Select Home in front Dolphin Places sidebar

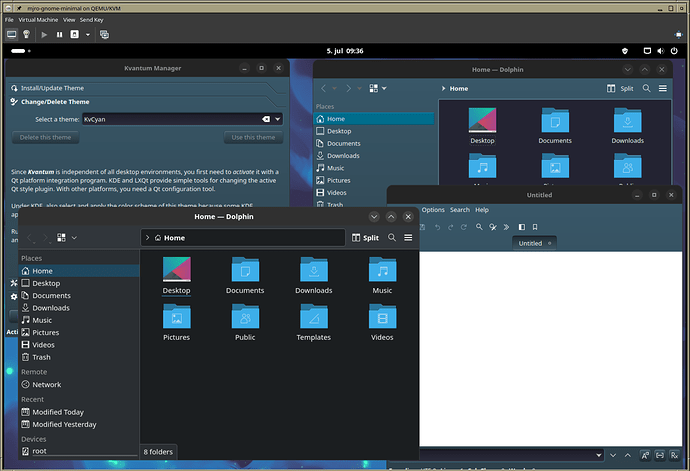79,271
